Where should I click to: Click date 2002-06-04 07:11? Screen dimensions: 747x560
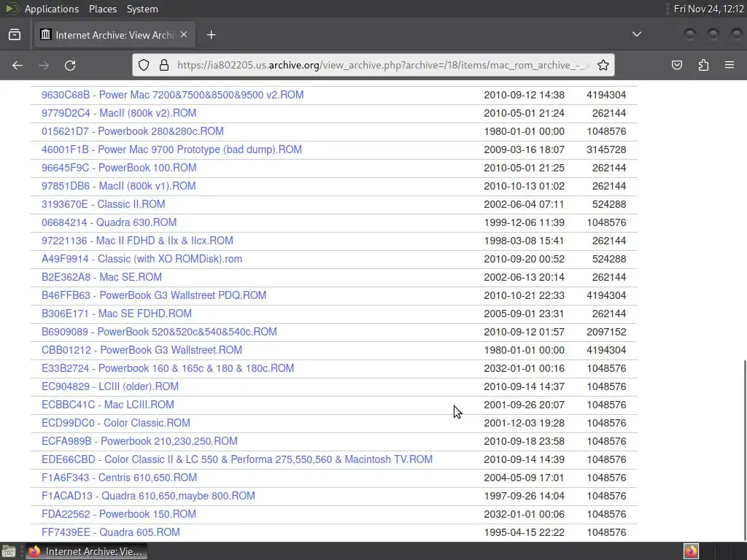pyautogui.click(x=524, y=204)
